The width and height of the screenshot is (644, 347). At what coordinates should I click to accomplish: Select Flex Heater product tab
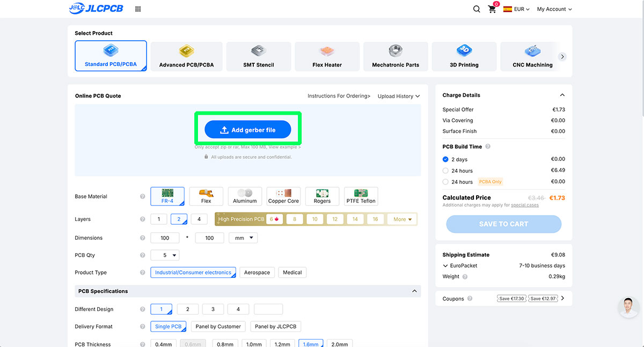coord(327,56)
